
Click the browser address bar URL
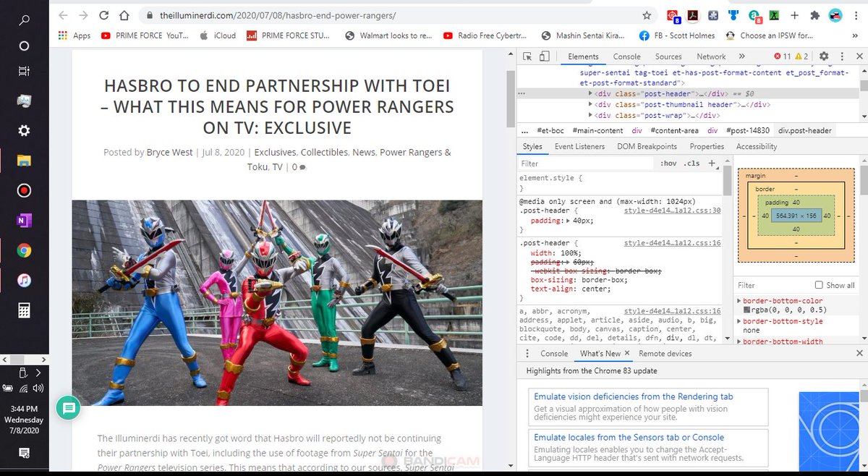[276, 15]
